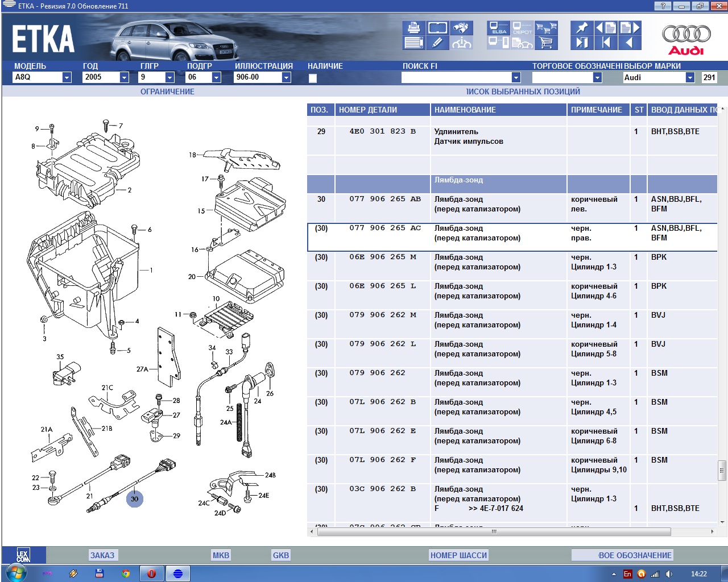
Task: Click callout 20 in the diagram
Action: 192,277
